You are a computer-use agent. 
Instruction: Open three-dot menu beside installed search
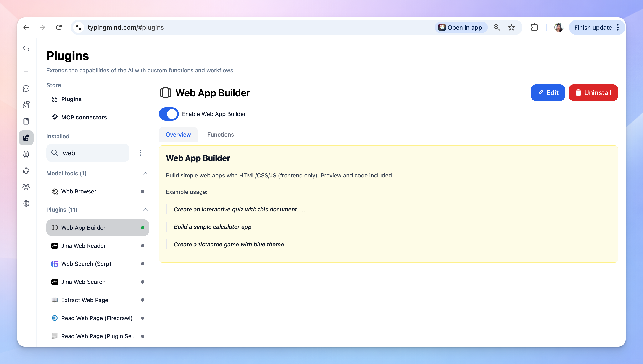point(140,153)
